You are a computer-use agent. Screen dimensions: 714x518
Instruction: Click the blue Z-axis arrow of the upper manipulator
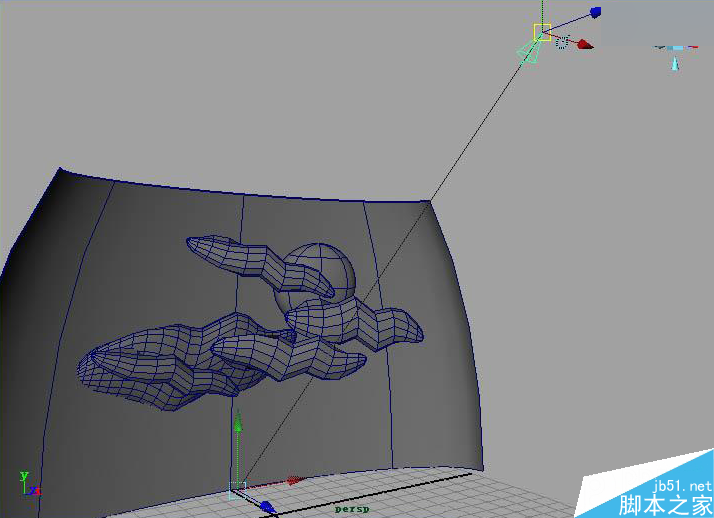[595, 12]
